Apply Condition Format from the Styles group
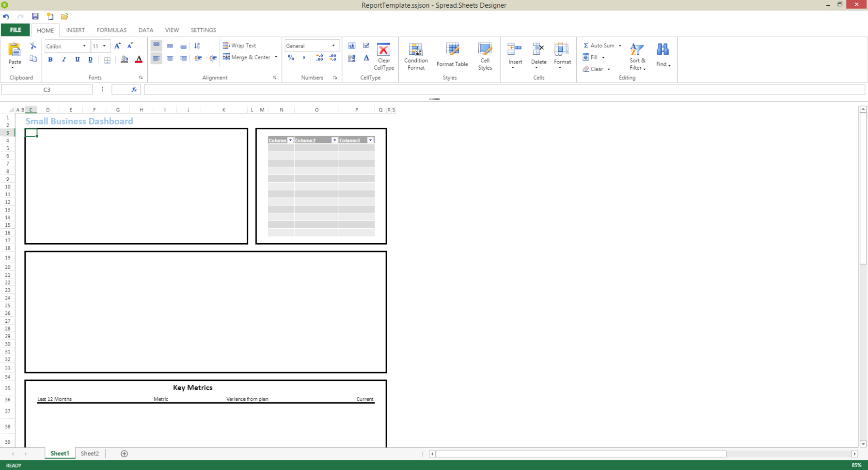 click(416, 57)
